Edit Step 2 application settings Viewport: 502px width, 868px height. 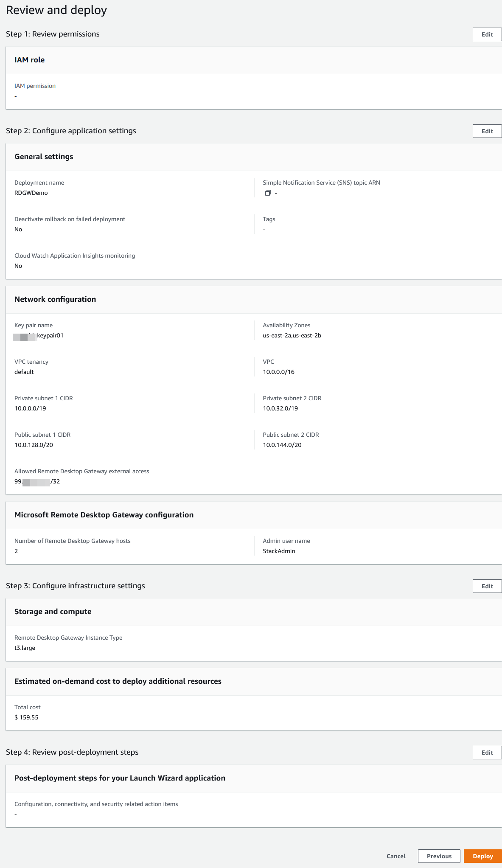[487, 131]
